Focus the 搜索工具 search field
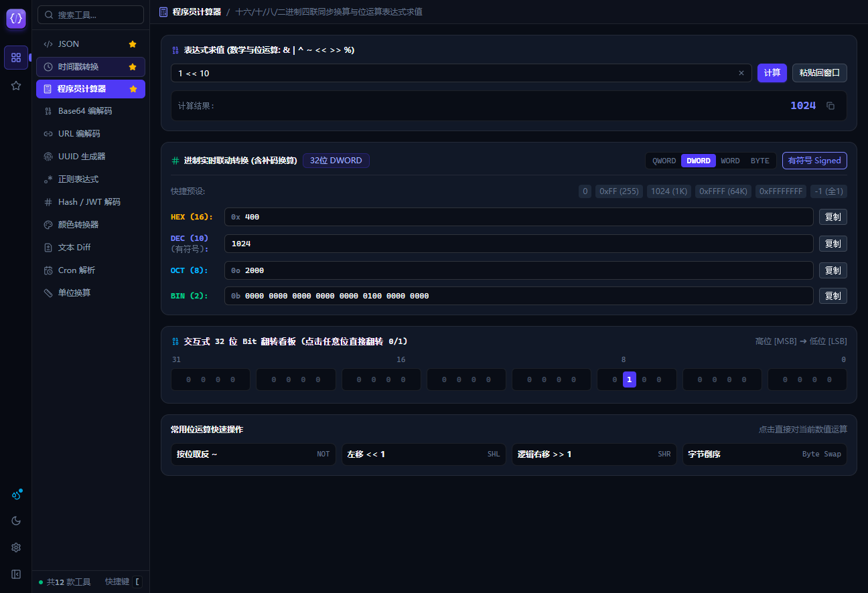This screenshot has width=868, height=593. coord(90,15)
